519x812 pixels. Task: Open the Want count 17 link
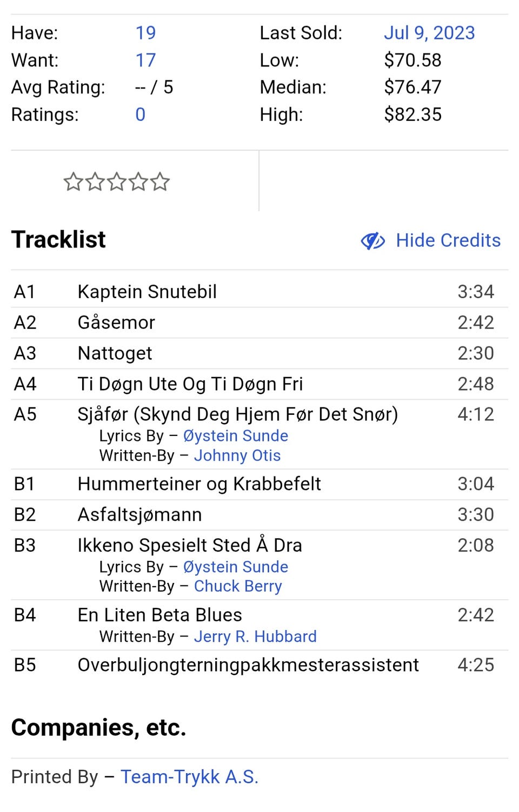point(145,60)
